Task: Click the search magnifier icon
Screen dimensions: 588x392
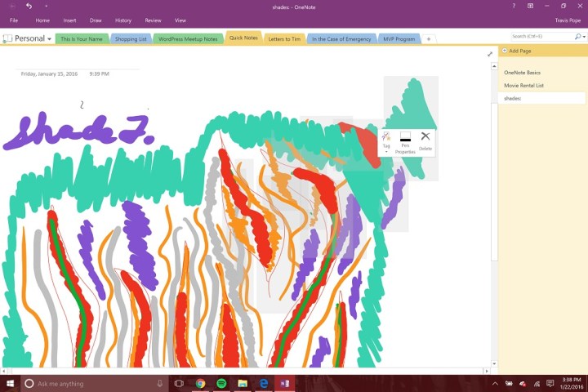Action: pos(578,37)
